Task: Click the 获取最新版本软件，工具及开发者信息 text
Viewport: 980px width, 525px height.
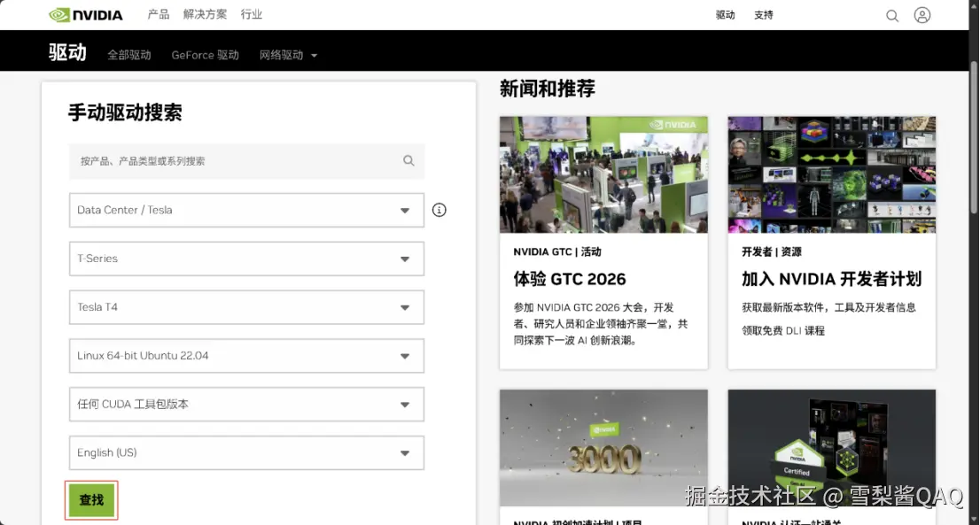Action: 828,307
